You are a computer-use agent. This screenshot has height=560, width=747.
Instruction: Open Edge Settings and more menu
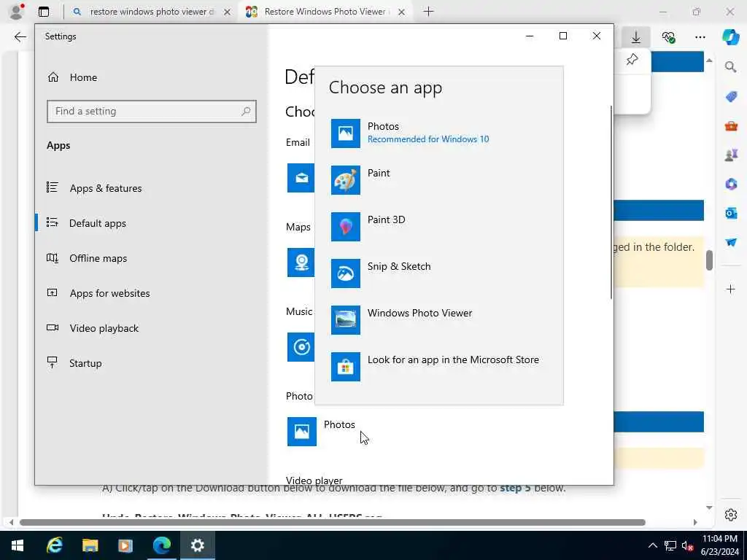coord(700,37)
